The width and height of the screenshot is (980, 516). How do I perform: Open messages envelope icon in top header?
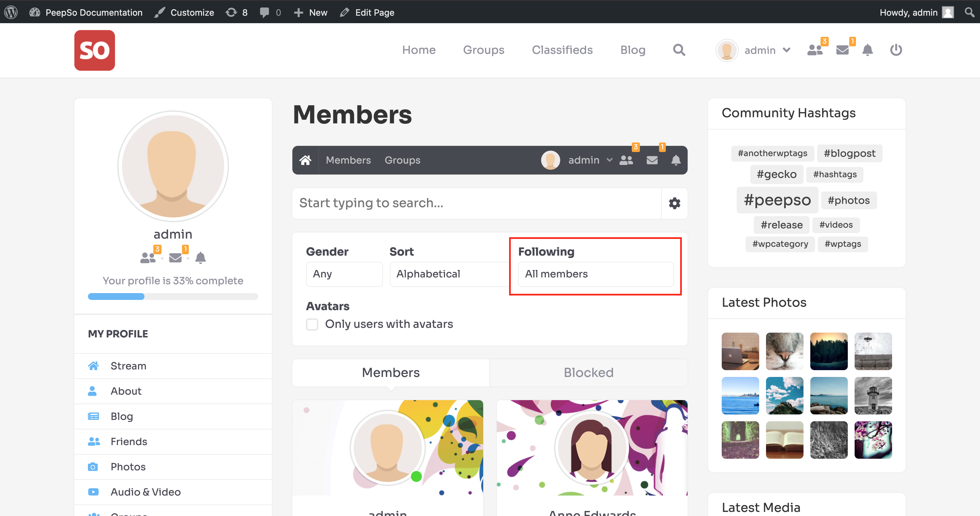(842, 50)
